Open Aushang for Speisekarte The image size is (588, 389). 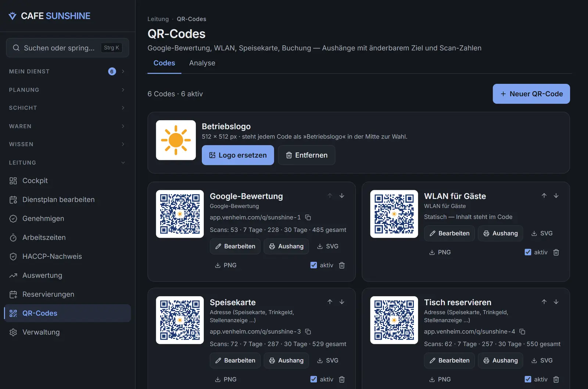(x=286, y=361)
